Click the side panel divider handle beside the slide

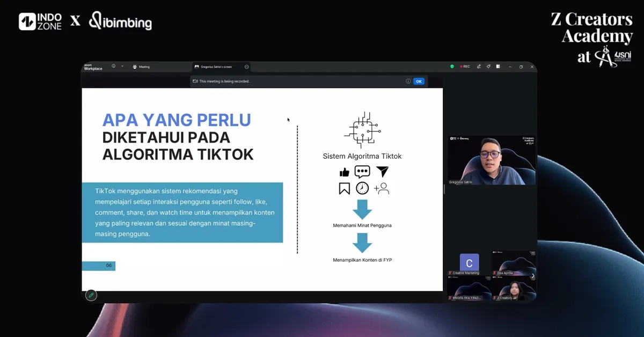(444, 189)
